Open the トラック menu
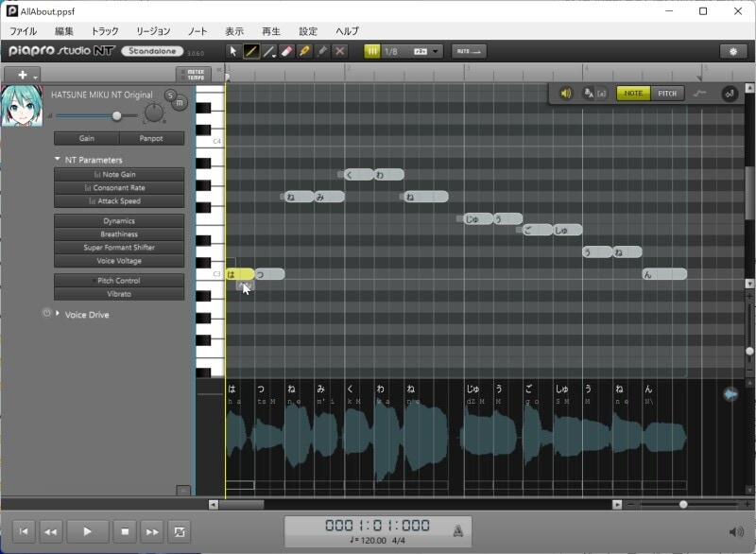Image resolution: width=756 pixels, height=554 pixels. tap(105, 31)
